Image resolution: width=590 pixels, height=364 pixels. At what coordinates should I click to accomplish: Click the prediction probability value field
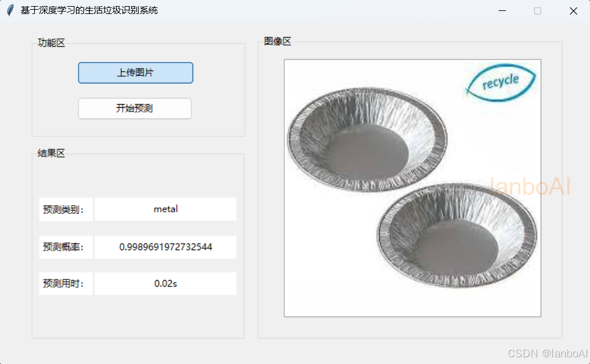click(166, 247)
